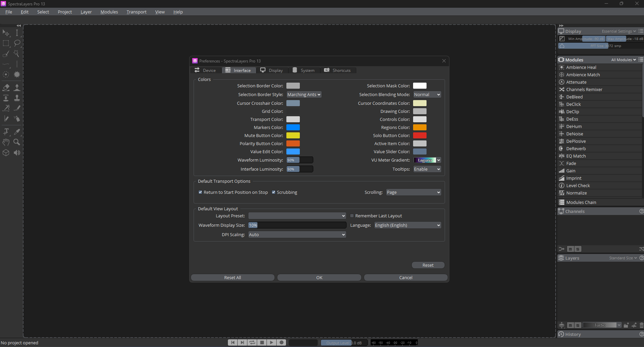644x347 pixels.
Task: Toggle the loop playback button
Action: 252,343
